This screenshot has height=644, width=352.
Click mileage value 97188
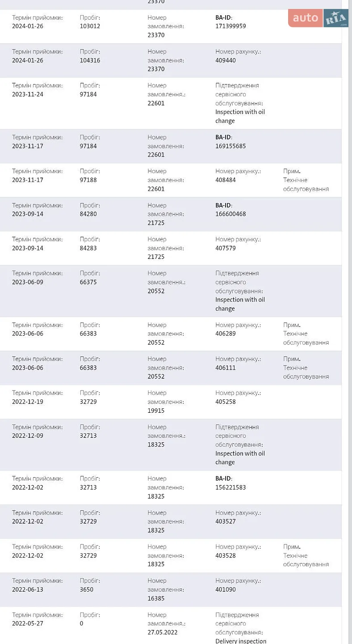[88, 180]
